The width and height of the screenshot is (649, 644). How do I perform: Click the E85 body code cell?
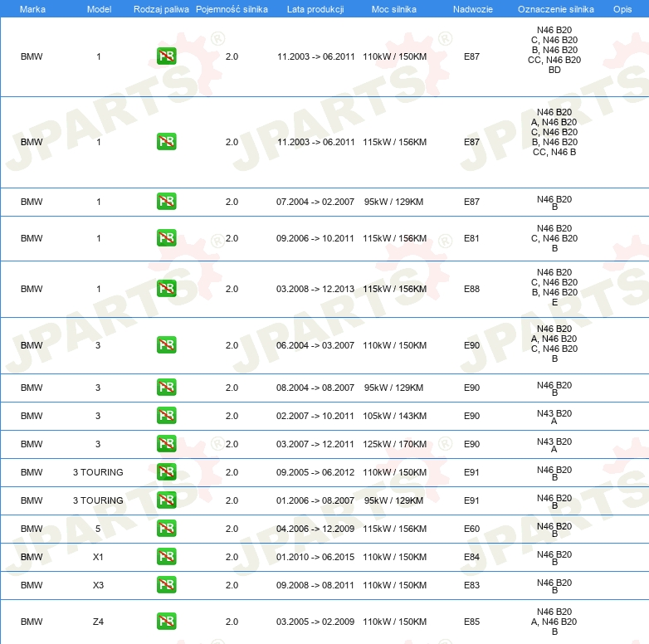pos(471,622)
